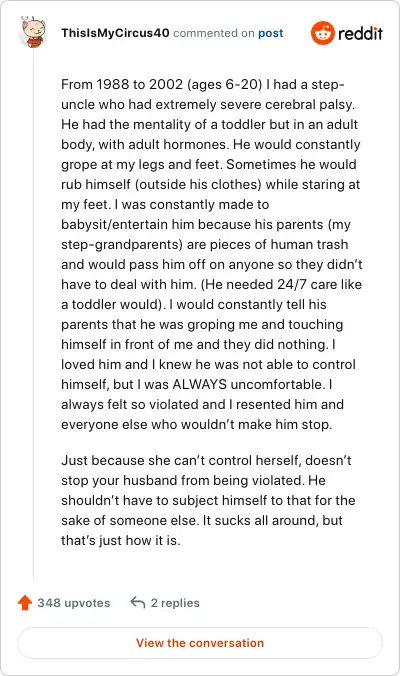Screen dimensions: 400x676
Task: Click the "348 upvotes" count
Action: 74,603
